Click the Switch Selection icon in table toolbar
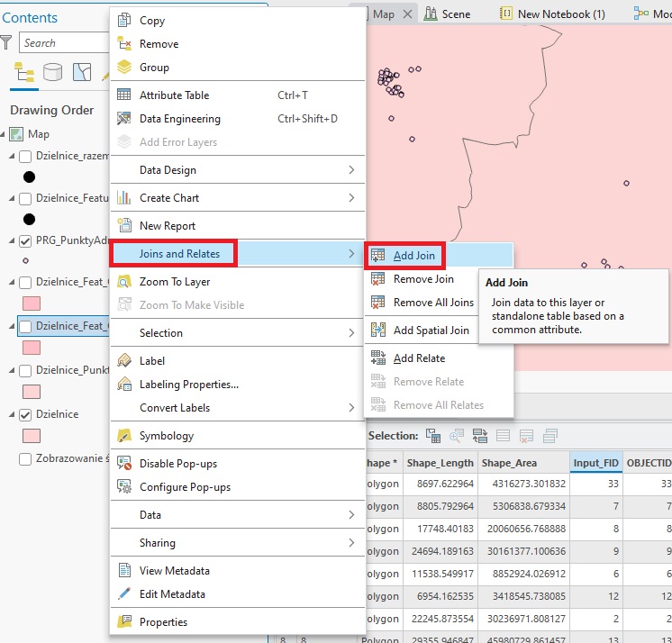672x643 pixels. click(480, 436)
